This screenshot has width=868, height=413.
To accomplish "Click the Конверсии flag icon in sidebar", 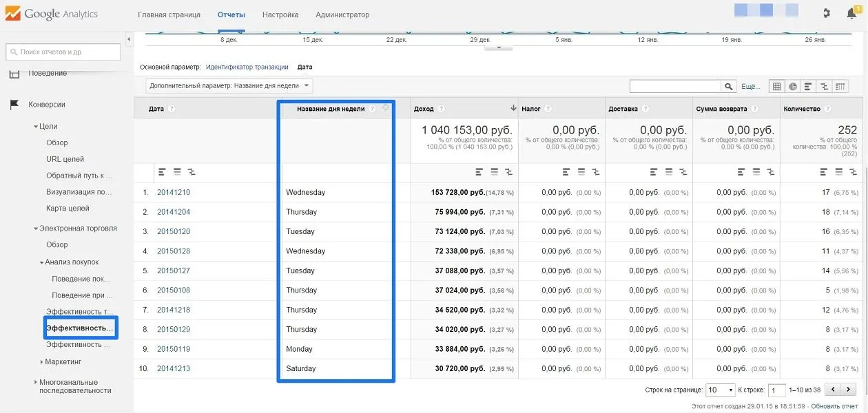I will tap(14, 105).
